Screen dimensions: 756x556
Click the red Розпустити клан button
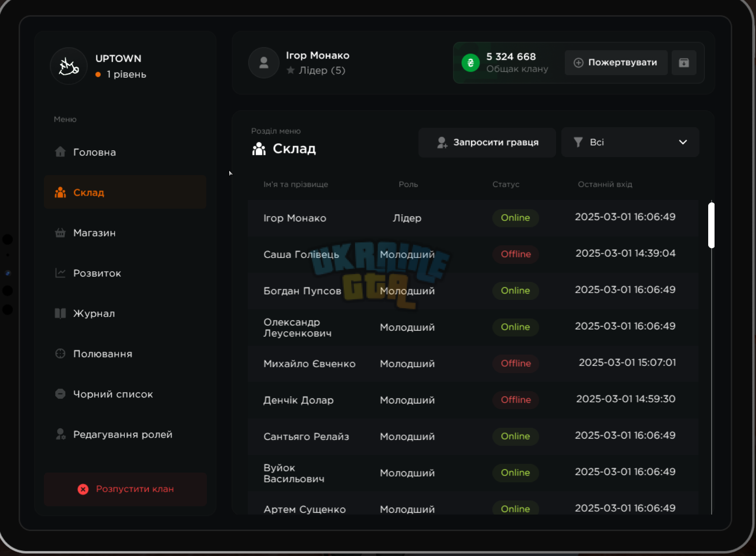tap(125, 489)
